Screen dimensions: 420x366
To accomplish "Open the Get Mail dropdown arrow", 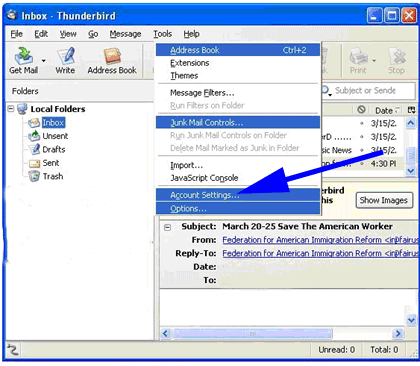I will [44, 61].
